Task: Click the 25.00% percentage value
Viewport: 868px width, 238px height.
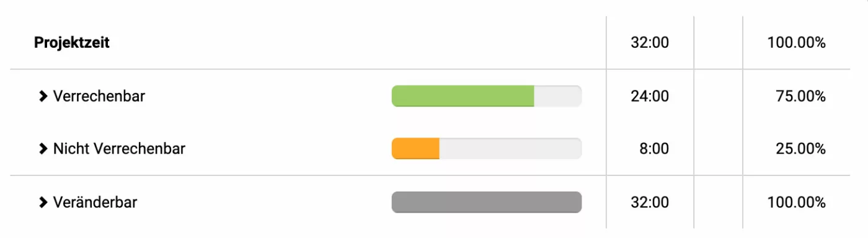Action: tap(800, 149)
